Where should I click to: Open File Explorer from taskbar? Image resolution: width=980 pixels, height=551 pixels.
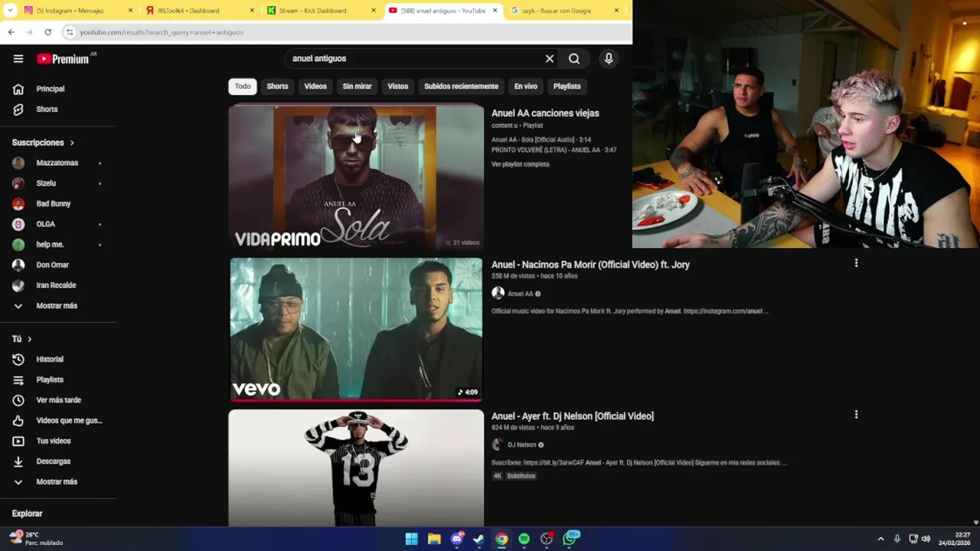(434, 539)
